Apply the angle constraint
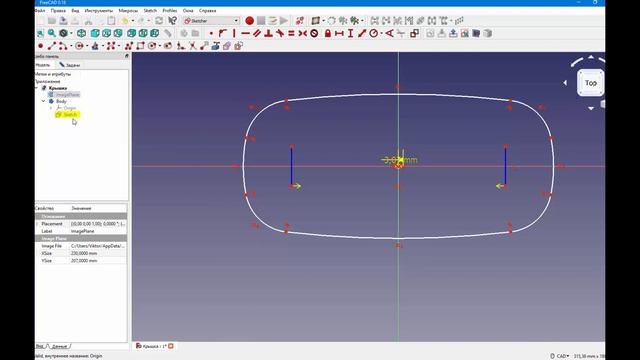Screen dimensions: 640x360 pos(389,33)
